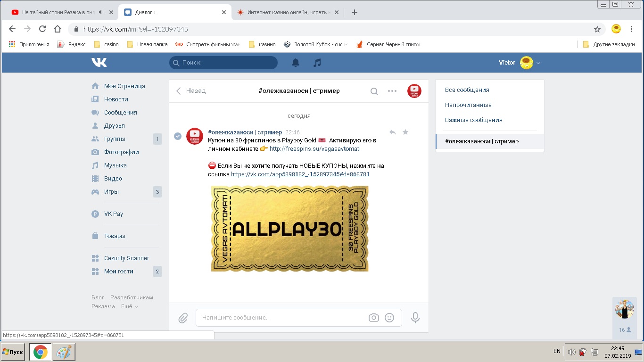Open the Приложения bookmarks apps shortcut
This screenshot has width=644, height=362.
(29, 44)
